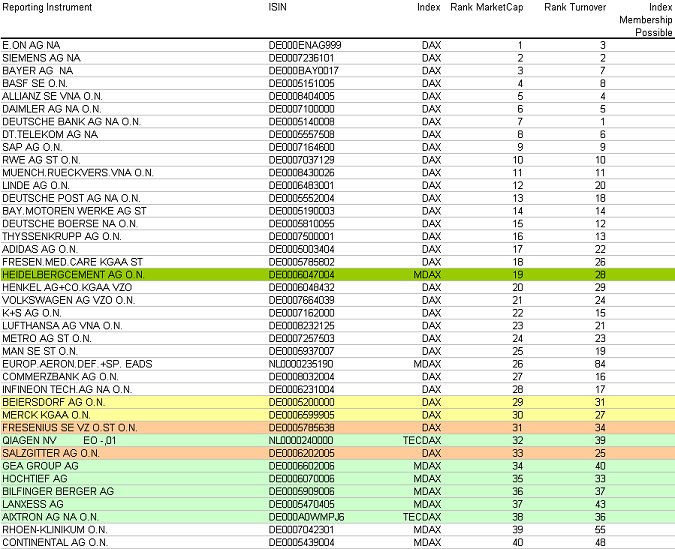This screenshot has width=675, height=549.
Task: Select ISIN DE0006202005 in SALZGITTER row
Action: (301, 453)
